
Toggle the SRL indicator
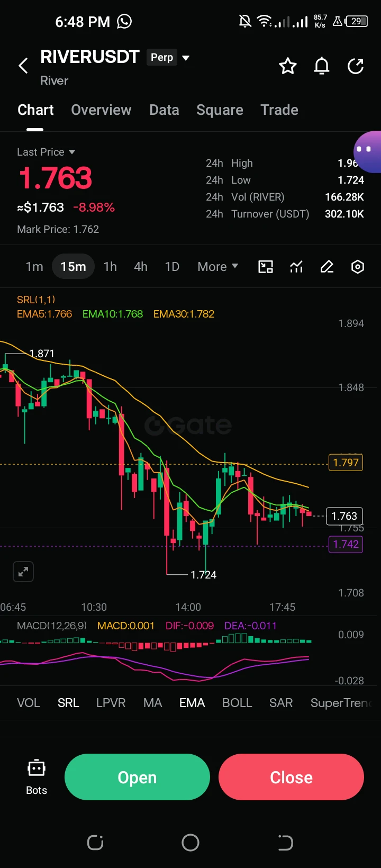(68, 703)
